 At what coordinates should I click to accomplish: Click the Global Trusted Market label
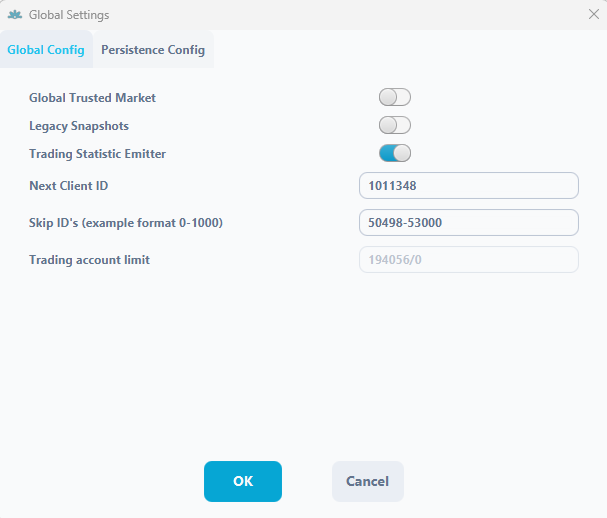[92, 98]
